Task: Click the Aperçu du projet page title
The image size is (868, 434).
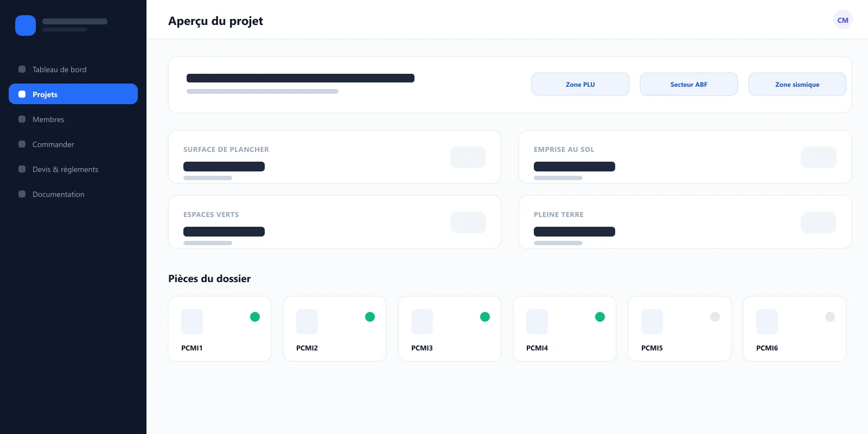Action: click(x=215, y=21)
